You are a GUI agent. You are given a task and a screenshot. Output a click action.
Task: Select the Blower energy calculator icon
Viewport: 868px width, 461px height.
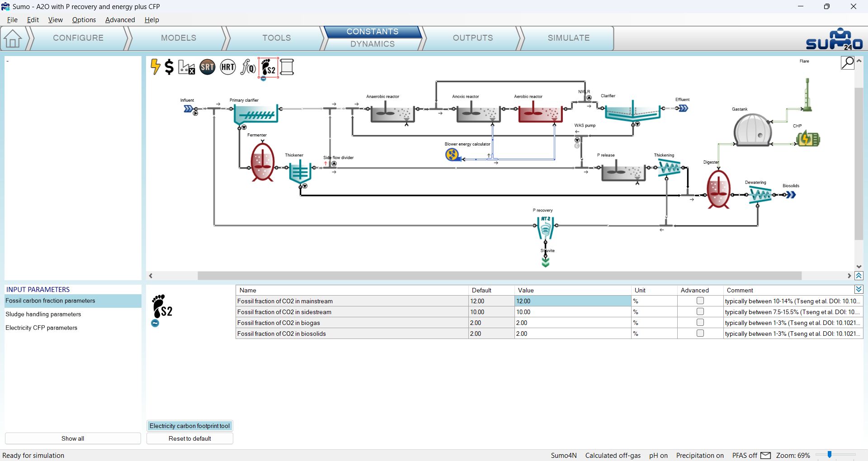point(453,155)
